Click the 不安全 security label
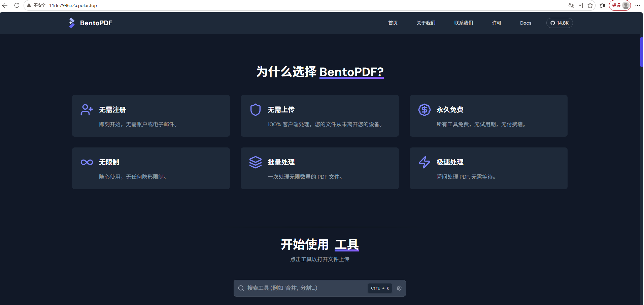 point(40,5)
